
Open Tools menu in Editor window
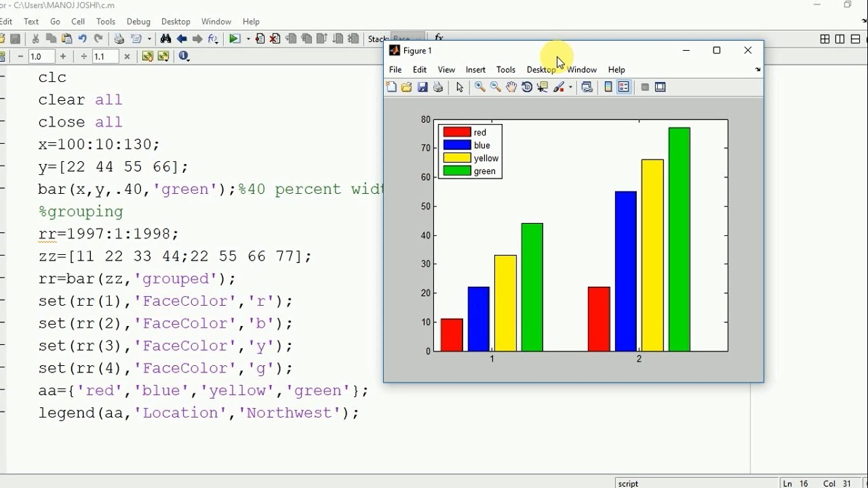pos(106,22)
